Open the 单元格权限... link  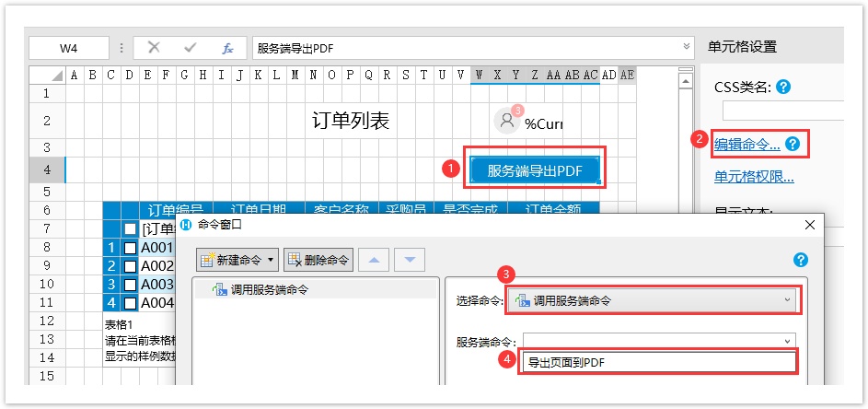(754, 177)
